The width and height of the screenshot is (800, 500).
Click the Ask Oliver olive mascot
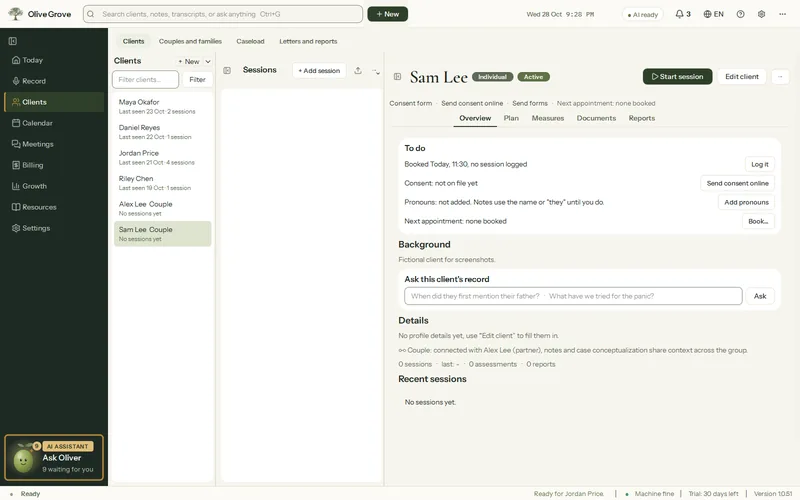click(x=23, y=460)
